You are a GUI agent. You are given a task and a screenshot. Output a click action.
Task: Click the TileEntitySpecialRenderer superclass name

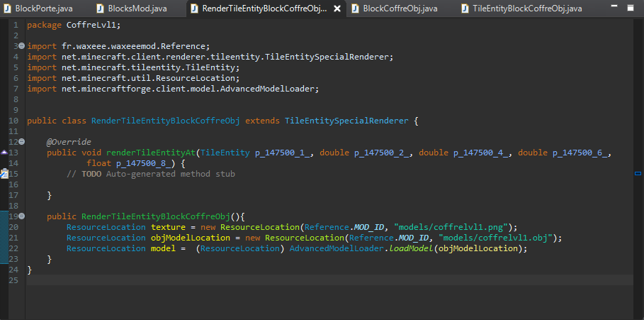click(346, 121)
